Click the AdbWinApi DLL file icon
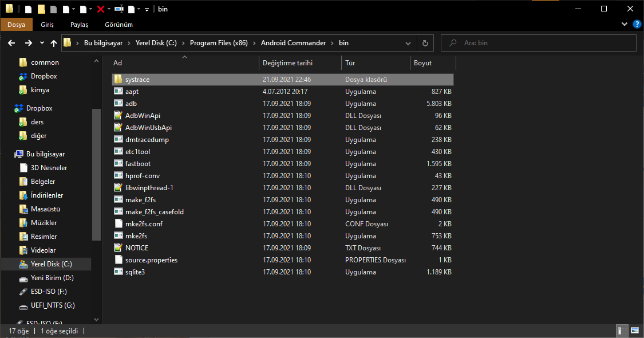 pos(118,115)
